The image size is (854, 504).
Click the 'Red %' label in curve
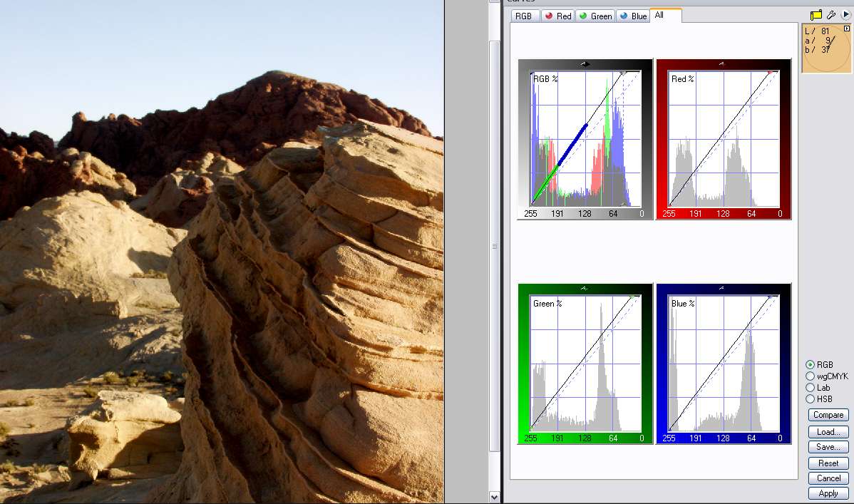click(682, 79)
